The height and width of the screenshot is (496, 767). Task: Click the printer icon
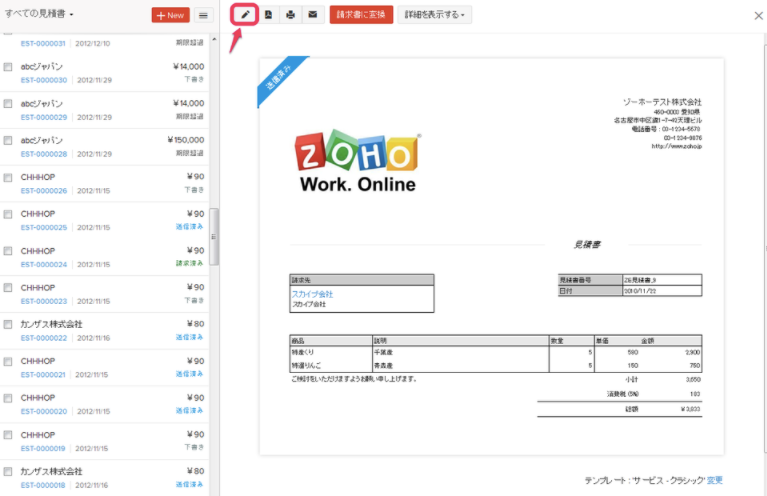coord(290,15)
